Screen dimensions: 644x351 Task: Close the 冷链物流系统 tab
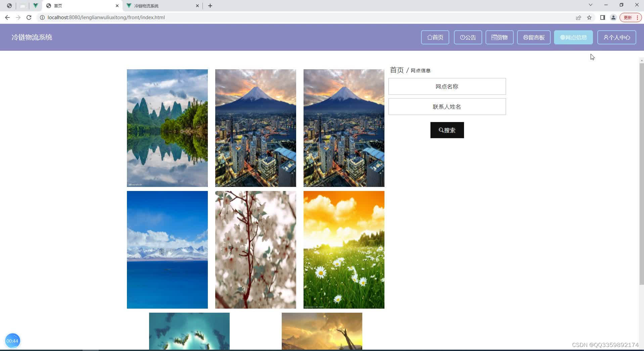click(x=197, y=6)
